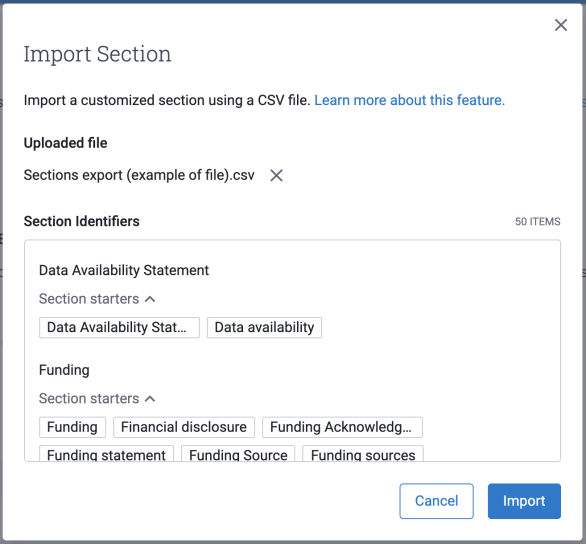Select the Data Availability Stat... tag
The height and width of the screenshot is (544, 586).
pyautogui.click(x=119, y=328)
